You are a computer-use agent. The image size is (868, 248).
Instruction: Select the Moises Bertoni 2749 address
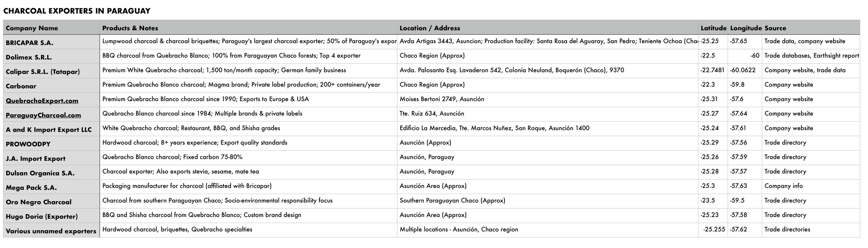pos(548,99)
